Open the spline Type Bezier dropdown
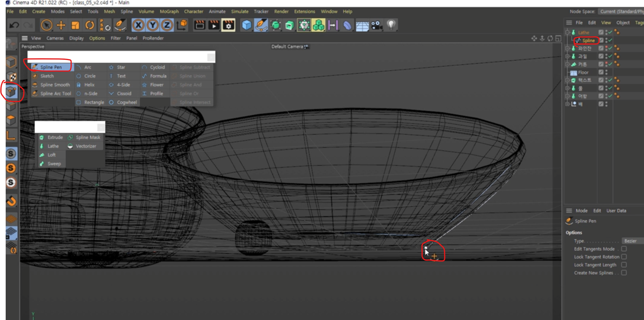 632,241
